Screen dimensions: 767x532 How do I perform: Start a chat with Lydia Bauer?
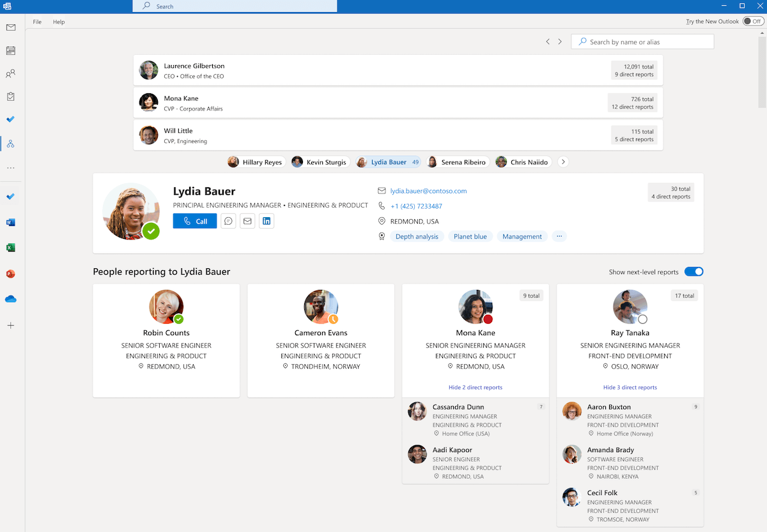[228, 220]
